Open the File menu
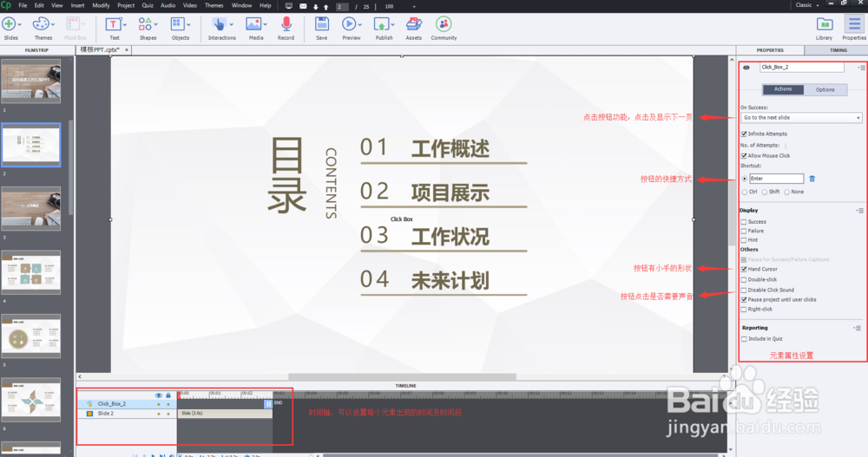This screenshot has width=868, height=457. 23,5
